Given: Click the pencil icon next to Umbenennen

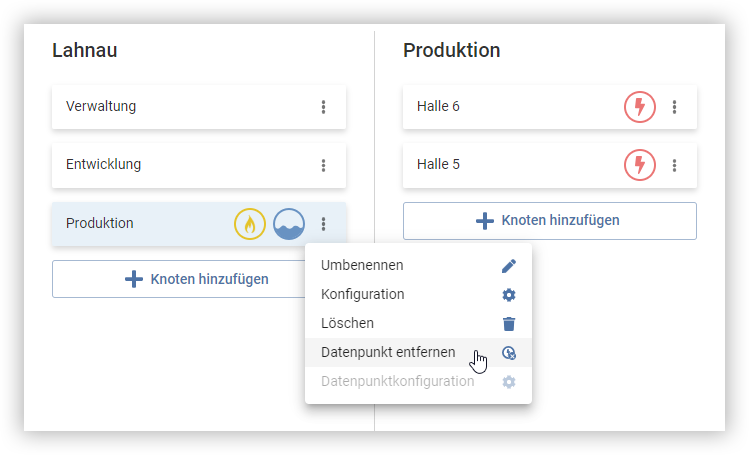Looking at the screenshot, I should click(509, 266).
